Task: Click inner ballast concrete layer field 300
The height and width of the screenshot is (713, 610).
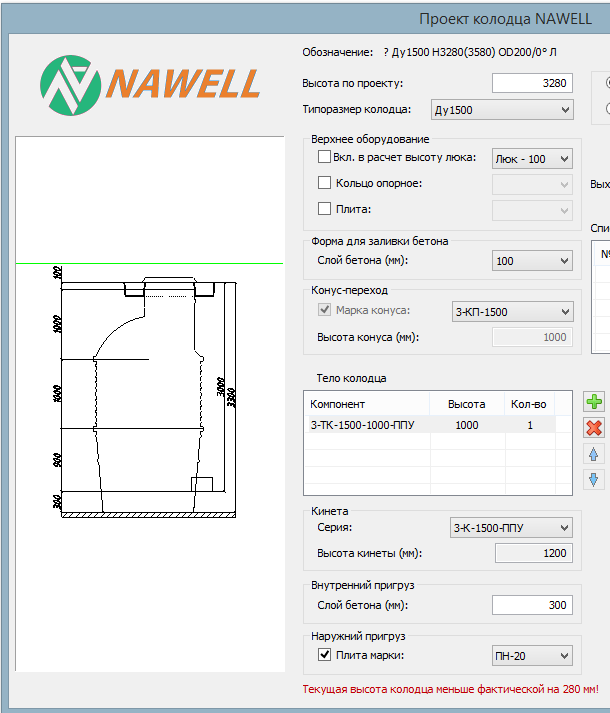Action: [532, 605]
